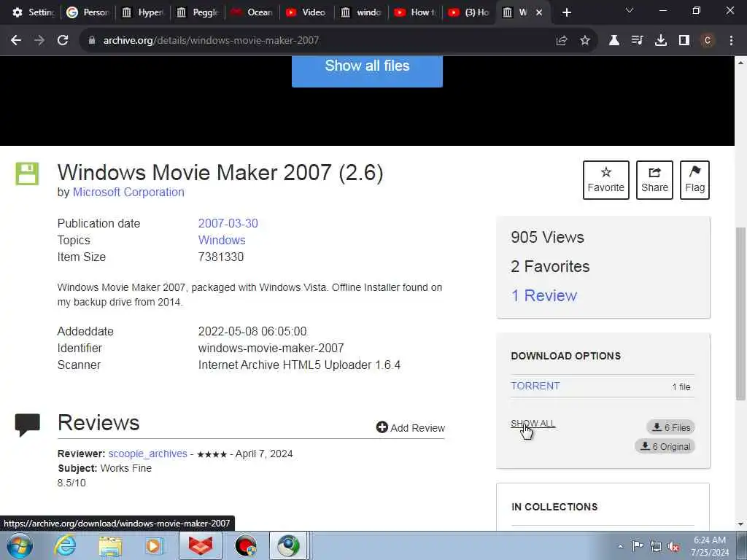
Task: Click the scrollbar down arrow
Action: click(x=740, y=524)
